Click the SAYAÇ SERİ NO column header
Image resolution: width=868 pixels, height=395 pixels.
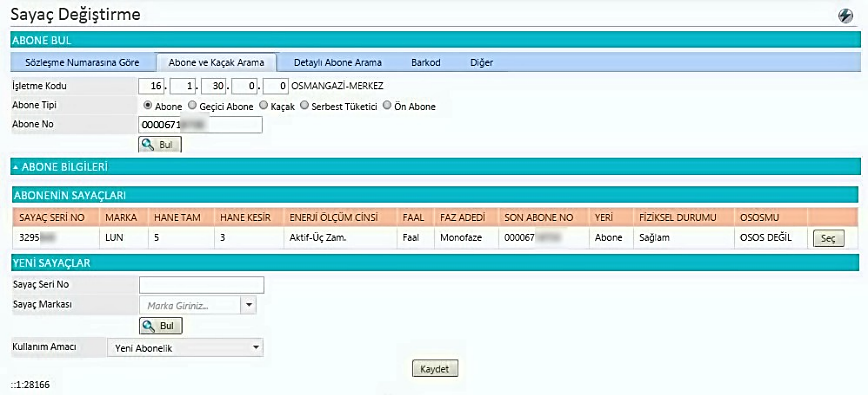pos(55,217)
